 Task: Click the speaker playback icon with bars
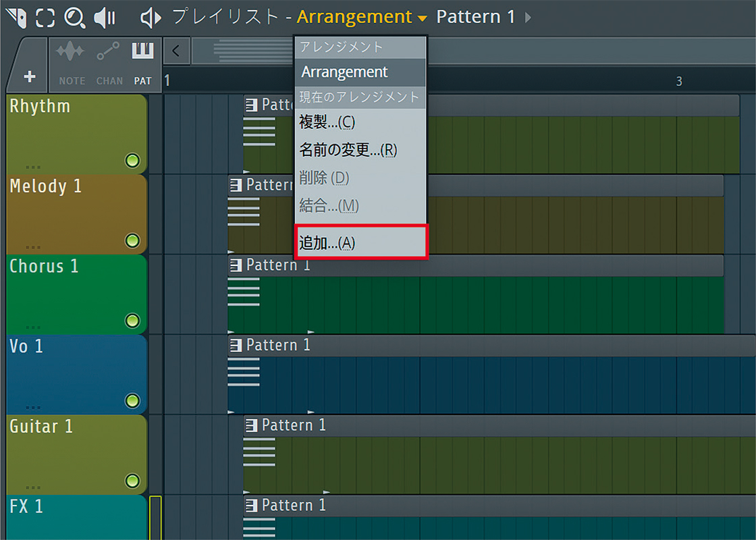point(105,18)
